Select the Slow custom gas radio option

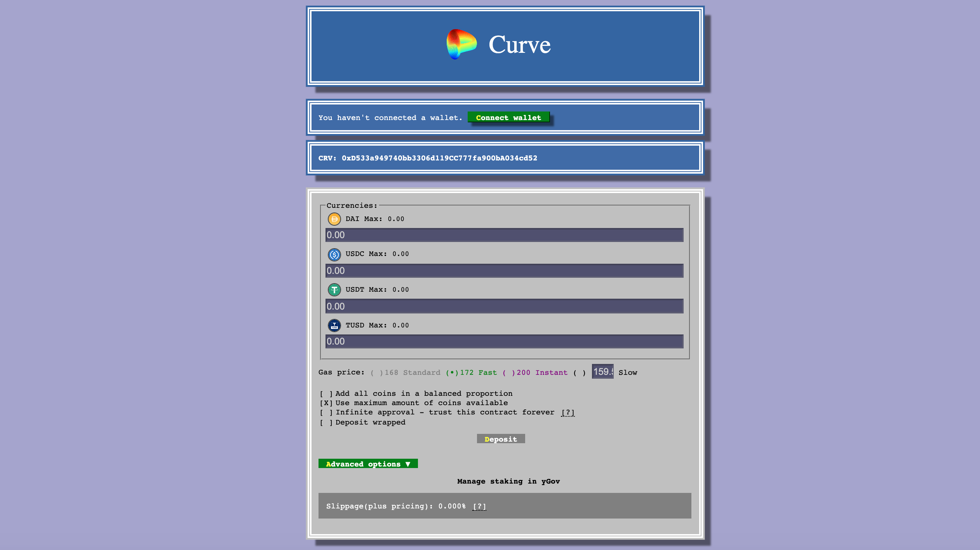[x=579, y=373]
